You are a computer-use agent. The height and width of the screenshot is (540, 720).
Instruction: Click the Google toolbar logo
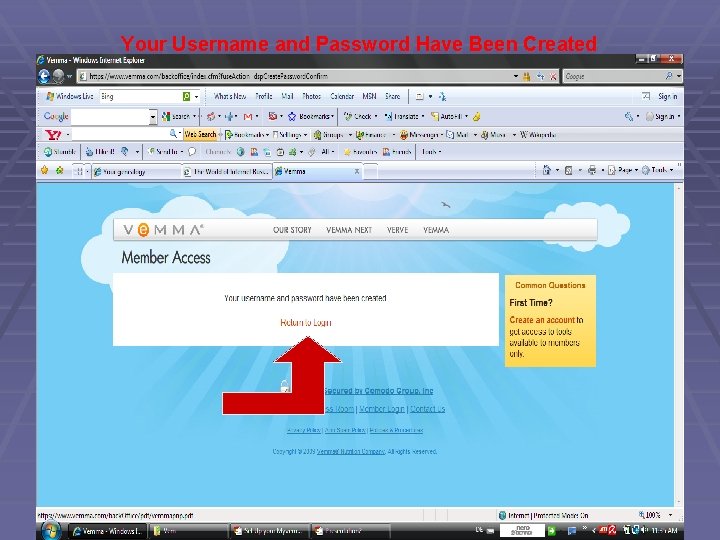coord(56,116)
